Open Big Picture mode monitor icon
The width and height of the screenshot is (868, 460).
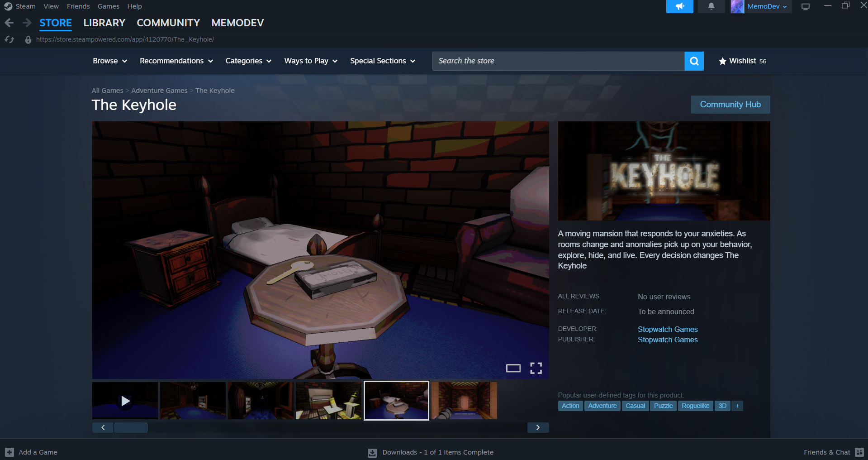point(805,7)
